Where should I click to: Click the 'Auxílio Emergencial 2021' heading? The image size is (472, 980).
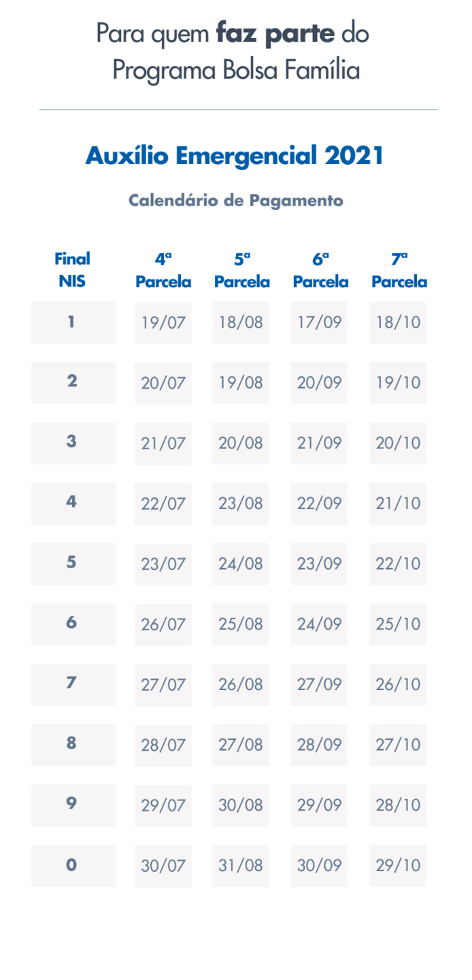pos(235,156)
